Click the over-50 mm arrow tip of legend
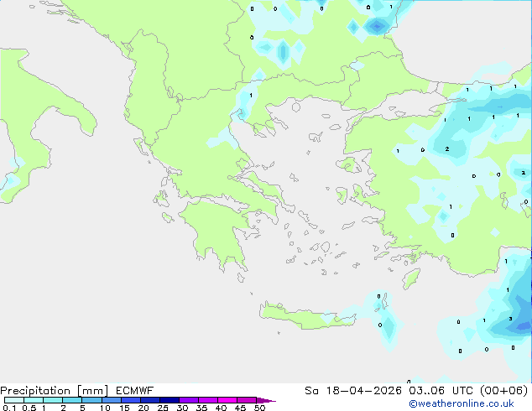532x411 pixels. [266, 400]
